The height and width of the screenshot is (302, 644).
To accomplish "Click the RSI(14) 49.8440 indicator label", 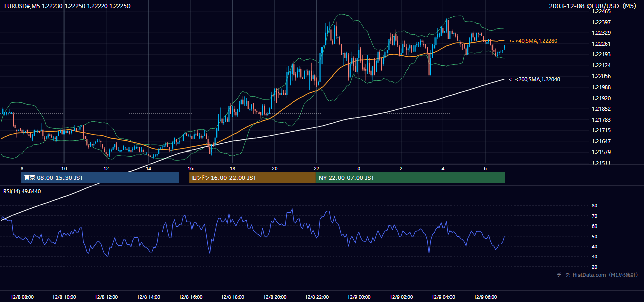I will click(x=22, y=191).
